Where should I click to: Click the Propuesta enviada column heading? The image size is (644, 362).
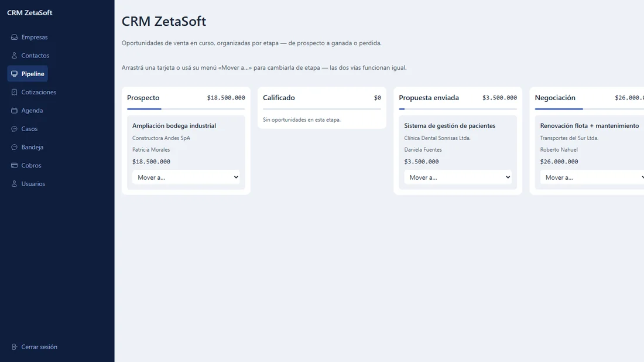(429, 98)
